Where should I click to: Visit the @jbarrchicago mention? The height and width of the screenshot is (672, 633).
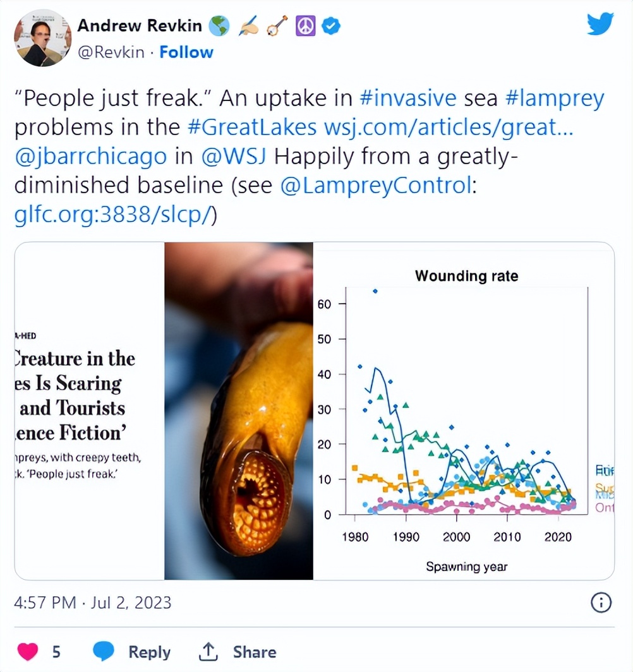point(91,156)
